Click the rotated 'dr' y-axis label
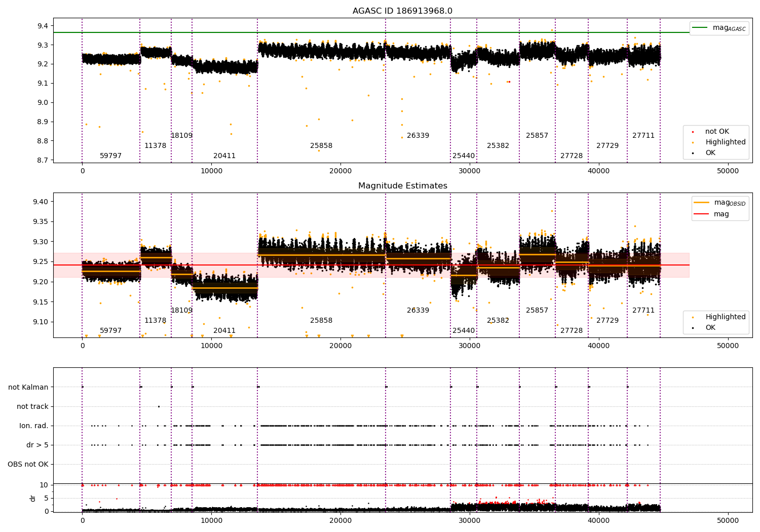 pyautogui.click(x=33, y=498)
